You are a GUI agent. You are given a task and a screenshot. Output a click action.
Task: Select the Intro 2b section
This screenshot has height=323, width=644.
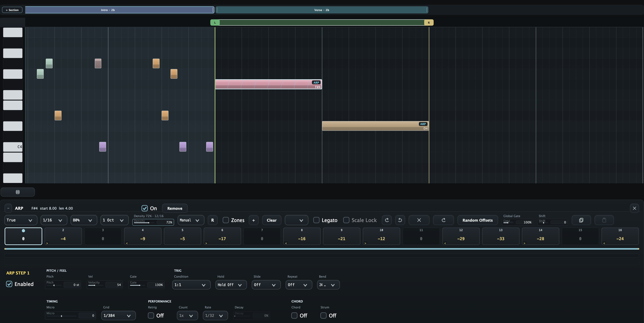120,10
